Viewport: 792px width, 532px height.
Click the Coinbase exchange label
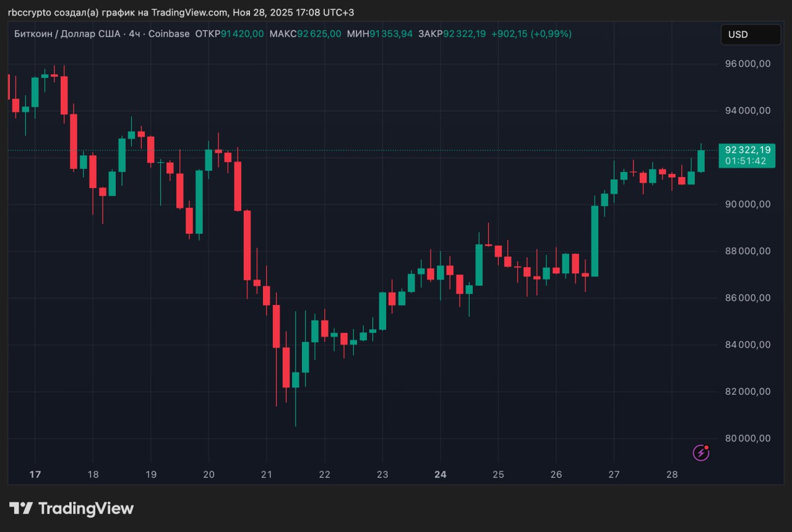tap(170, 34)
